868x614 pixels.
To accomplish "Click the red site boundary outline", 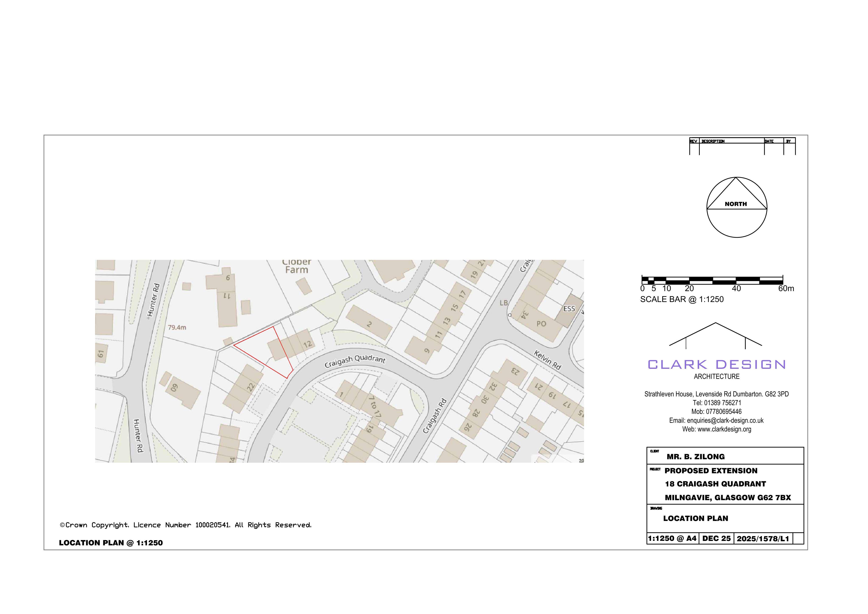I will pos(263,352).
